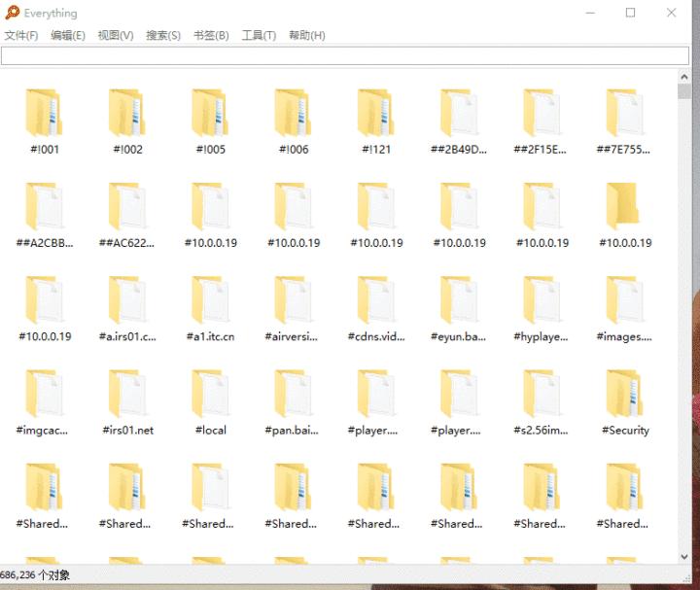Click the scrollbar up arrow
The image size is (700, 590).
[683, 77]
